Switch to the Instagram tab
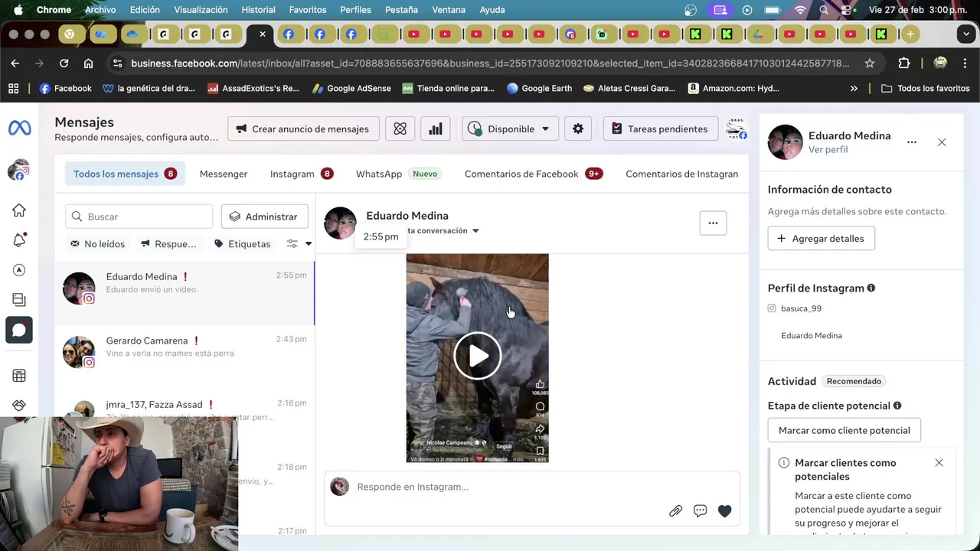 [x=301, y=174]
